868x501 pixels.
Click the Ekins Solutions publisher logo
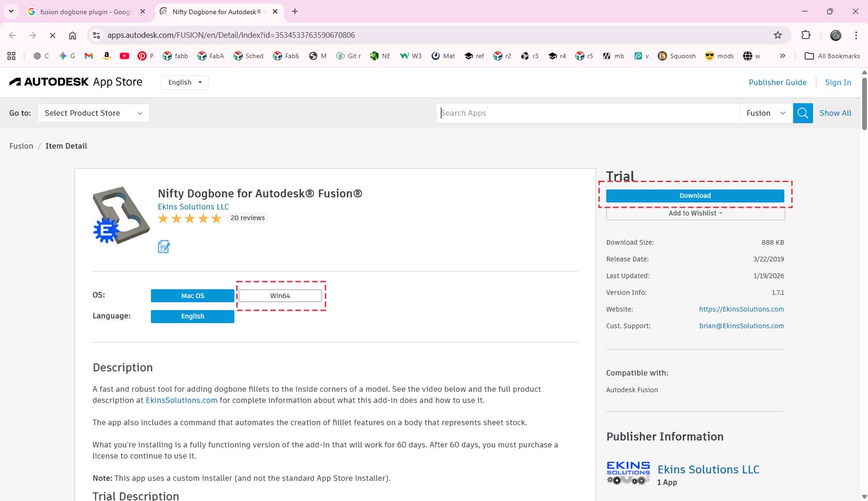coord(628,473)
